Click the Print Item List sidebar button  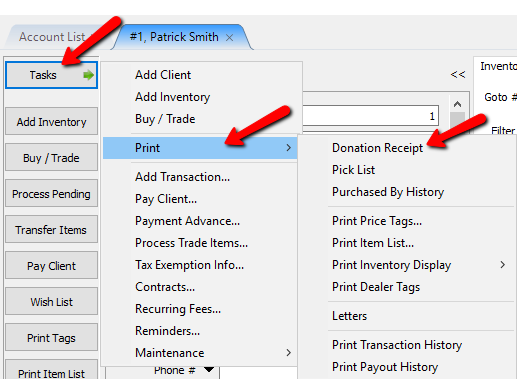51,370
